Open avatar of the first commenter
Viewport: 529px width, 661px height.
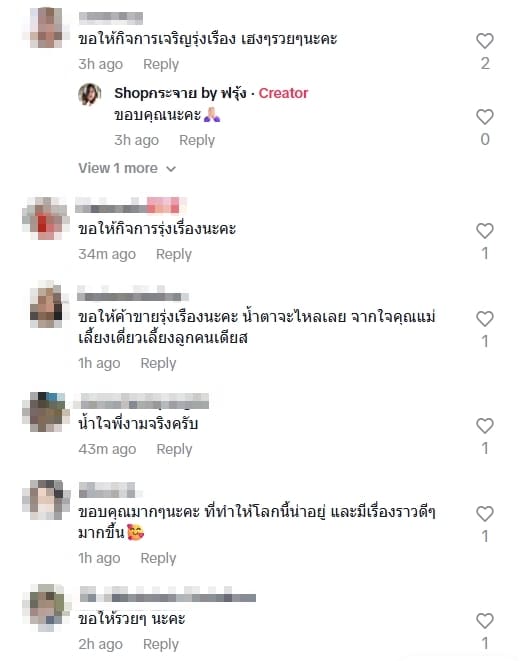46,27
